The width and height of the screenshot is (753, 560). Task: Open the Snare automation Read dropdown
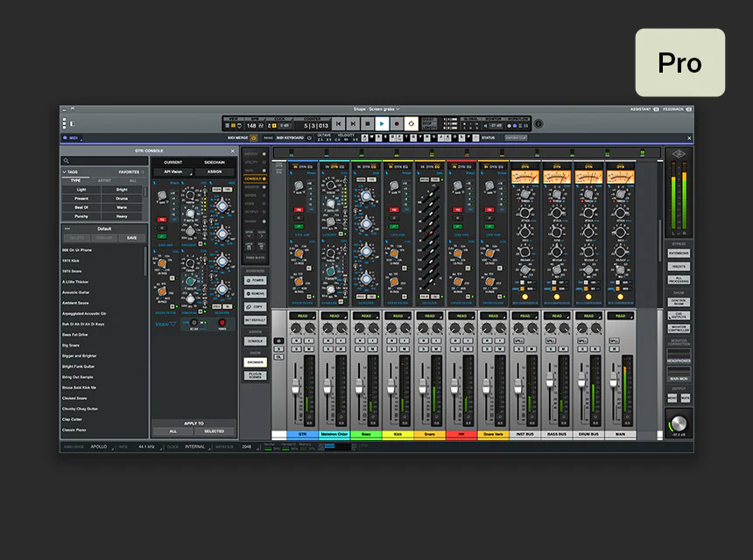tap(430, 316)
